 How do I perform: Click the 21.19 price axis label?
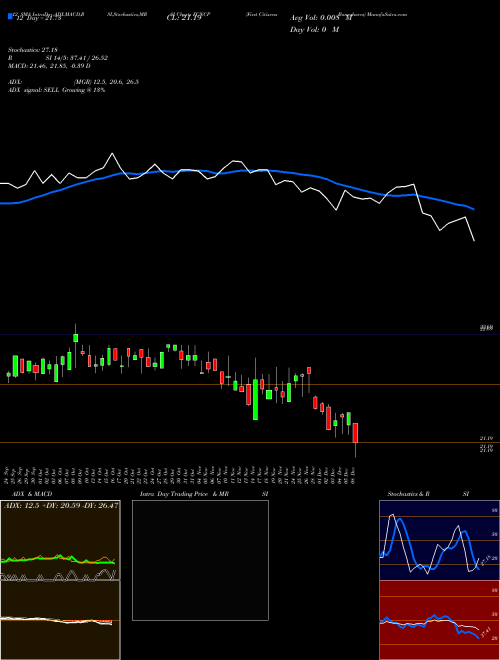[487, 439]
